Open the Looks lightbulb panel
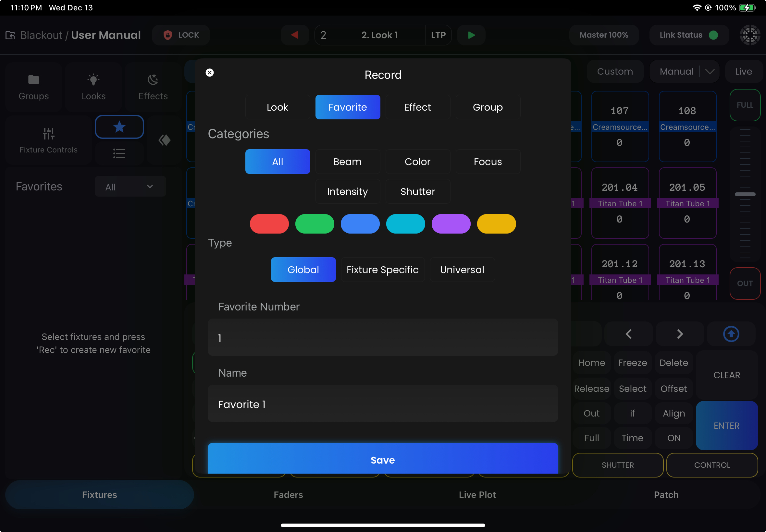Screen dimensions: 766x532 click(93, 87)
